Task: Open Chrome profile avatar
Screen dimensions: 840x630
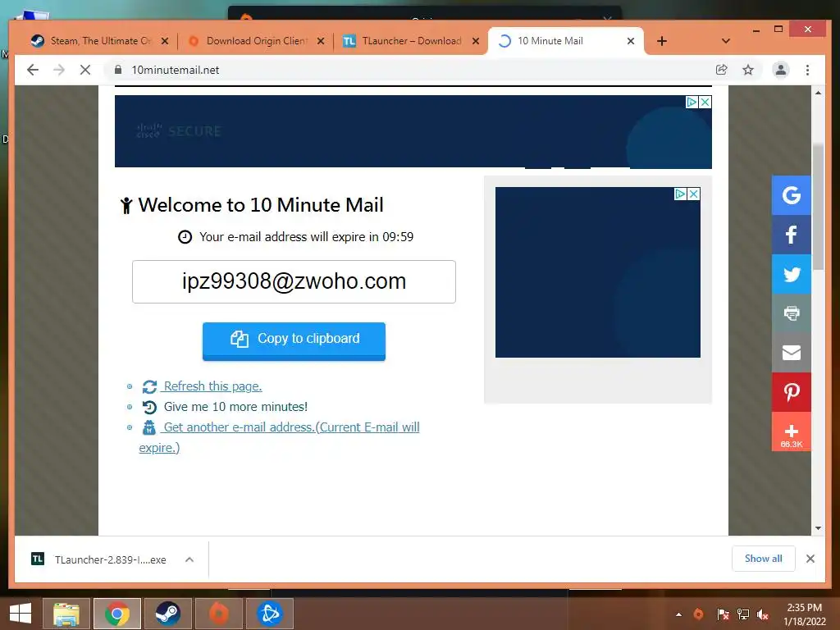Action: [781, 70]
